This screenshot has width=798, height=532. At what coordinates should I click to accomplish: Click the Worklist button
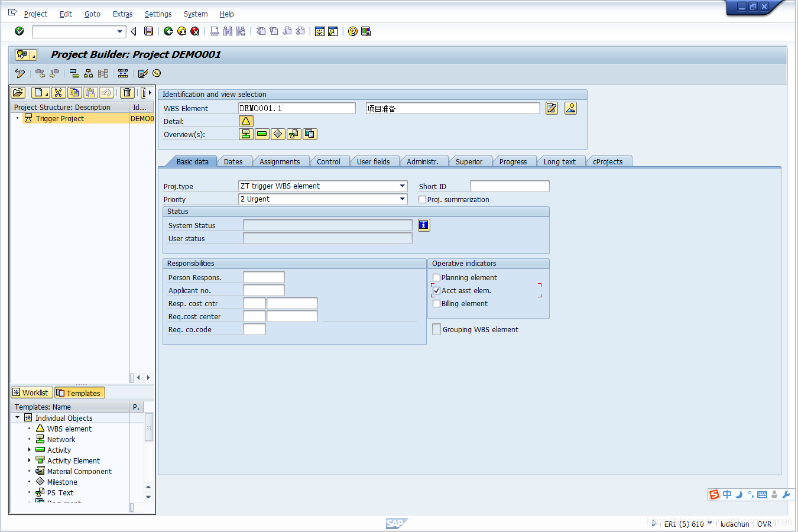coord(31,392)
